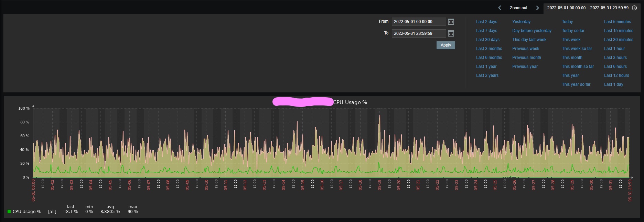Image resolution: width=644 pixels, height=222 pixels.
Task: Click the green CPU Usage % legend swatch
Action: 9,212
